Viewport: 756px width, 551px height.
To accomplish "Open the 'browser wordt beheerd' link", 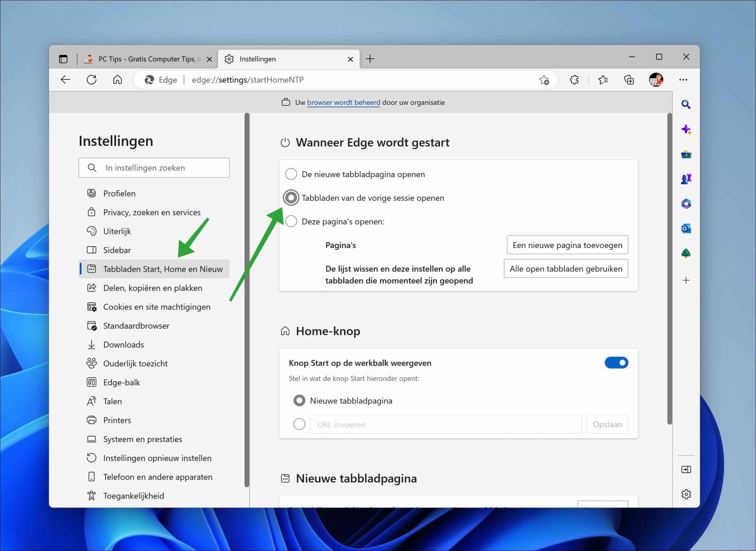I will pos(343,102).
